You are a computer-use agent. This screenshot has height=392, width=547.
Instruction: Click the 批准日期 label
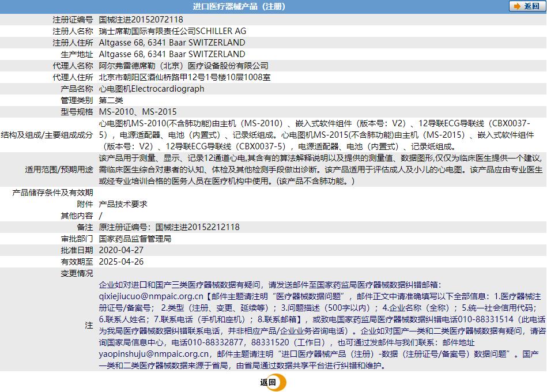(x=77, y=250)
